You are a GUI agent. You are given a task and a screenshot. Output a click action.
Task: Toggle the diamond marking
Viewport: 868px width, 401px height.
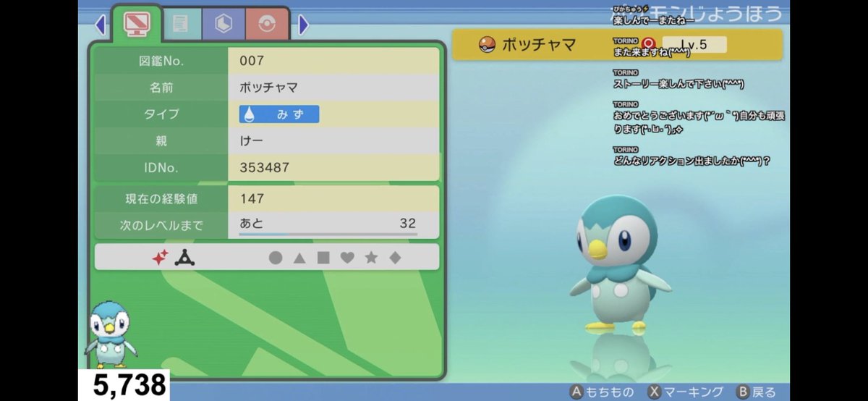(395, 258)
